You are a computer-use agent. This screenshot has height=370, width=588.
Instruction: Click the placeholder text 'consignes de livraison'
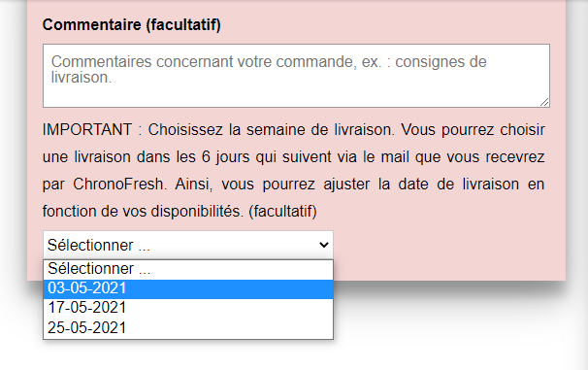[x=269, y=69]
